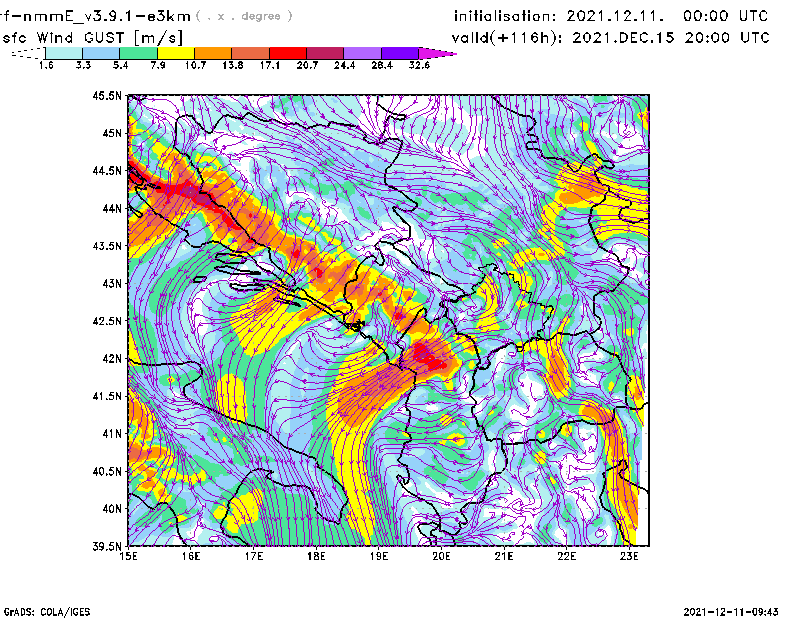The width and height of the screenshot is (800, 618).
Task: Click the legend value 28.4
Action: click(382, 65)
